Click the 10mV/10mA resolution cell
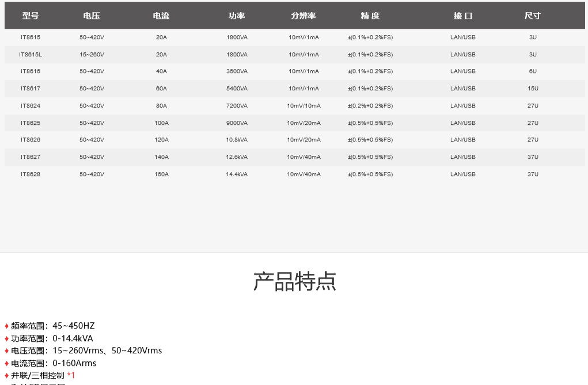The image size is (588, 385). coord(304,106)
